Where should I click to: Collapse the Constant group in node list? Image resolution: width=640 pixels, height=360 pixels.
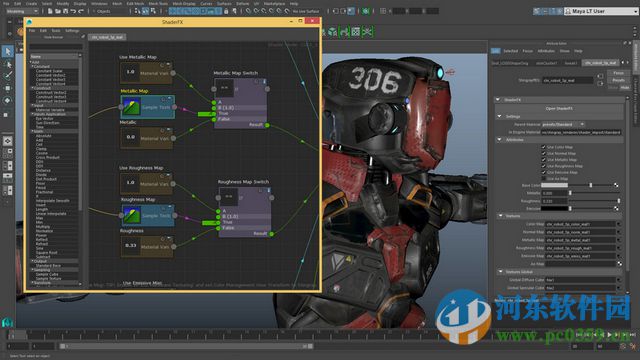pos(32,67)
